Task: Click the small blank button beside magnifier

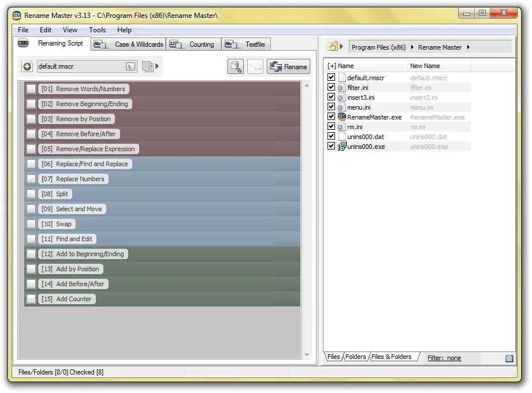Action: [x=255, y=66]
